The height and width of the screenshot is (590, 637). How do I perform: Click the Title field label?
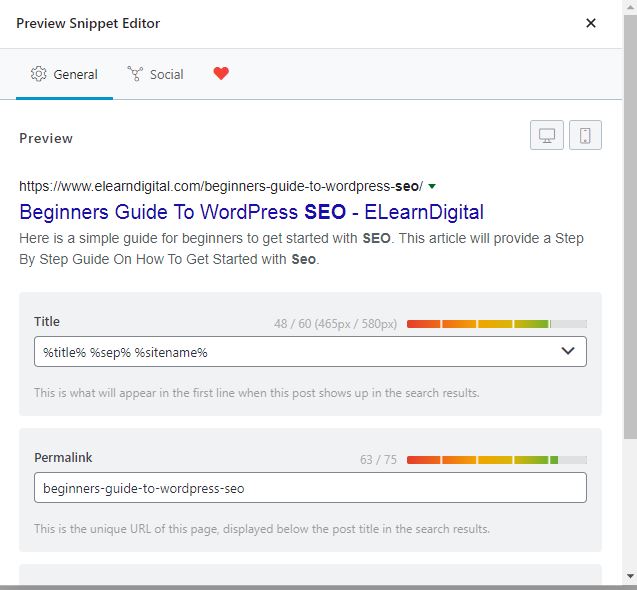point(47,321)
